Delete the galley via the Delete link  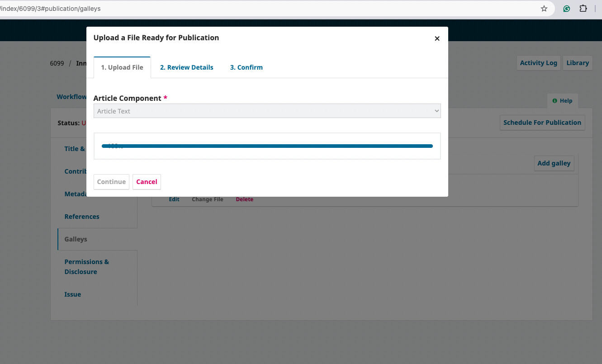(244, 199)
